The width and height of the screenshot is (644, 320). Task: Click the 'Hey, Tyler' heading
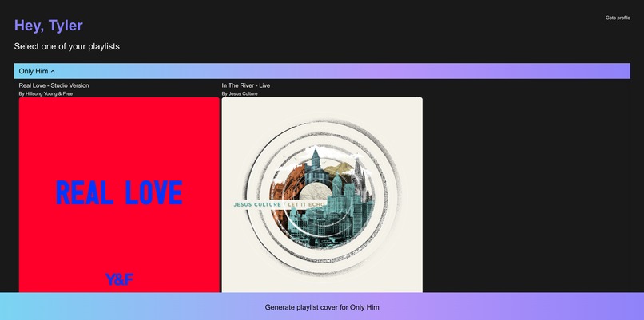[x=49, y=25]
